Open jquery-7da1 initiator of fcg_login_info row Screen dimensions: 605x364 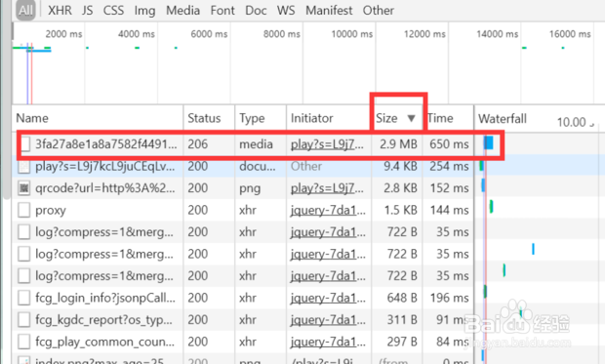(328, 298)
